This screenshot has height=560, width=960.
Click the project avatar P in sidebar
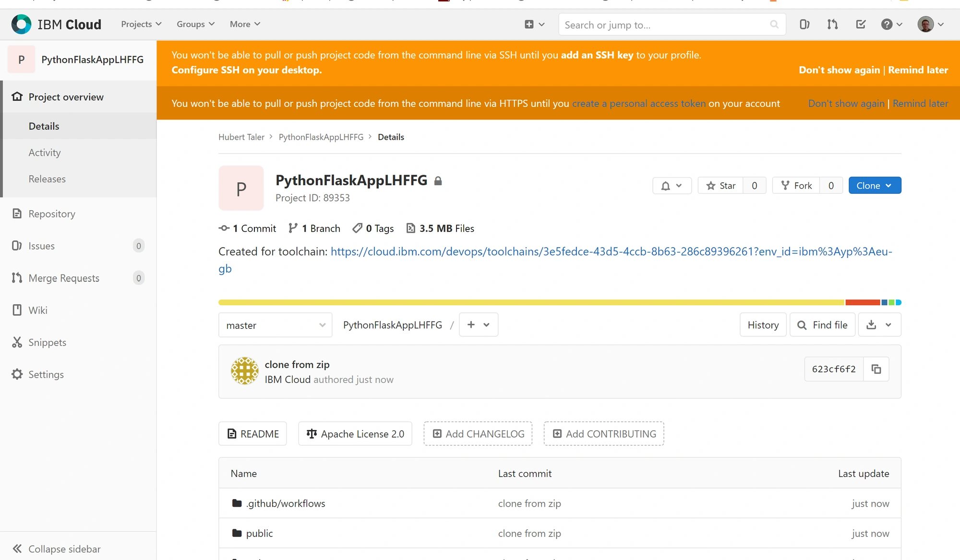pyautogui.click(x=21, y=60)
